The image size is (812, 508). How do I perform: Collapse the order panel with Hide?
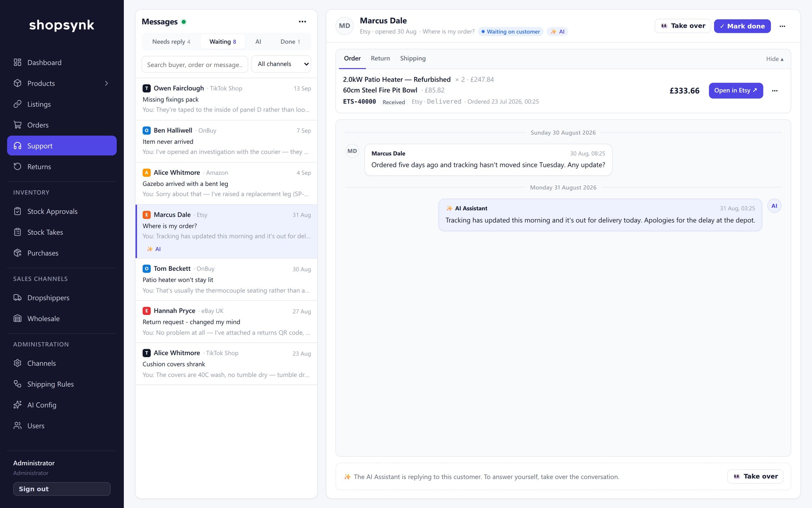click(774, 59)
